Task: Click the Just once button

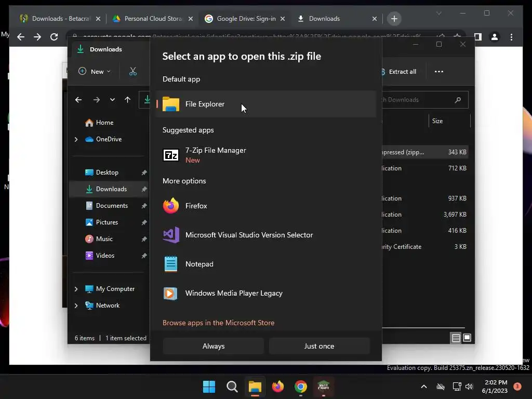Action: (319, 346)
